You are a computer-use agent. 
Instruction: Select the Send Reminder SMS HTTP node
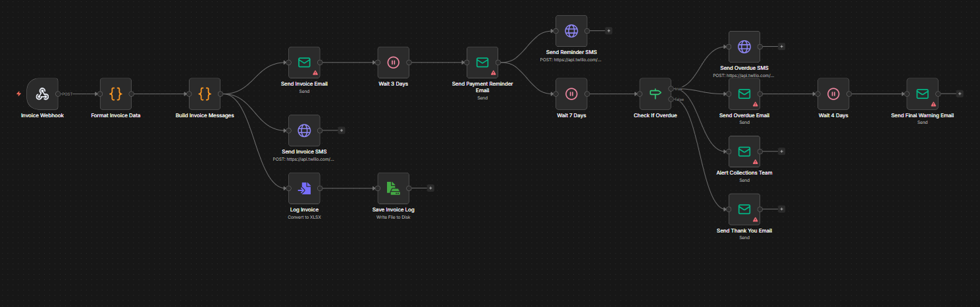[x=571, y=31]
